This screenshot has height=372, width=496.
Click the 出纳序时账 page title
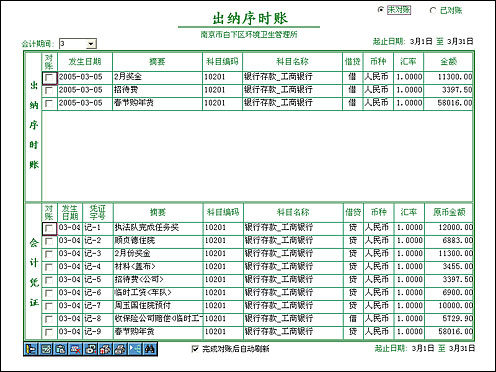tap(250, 18)
